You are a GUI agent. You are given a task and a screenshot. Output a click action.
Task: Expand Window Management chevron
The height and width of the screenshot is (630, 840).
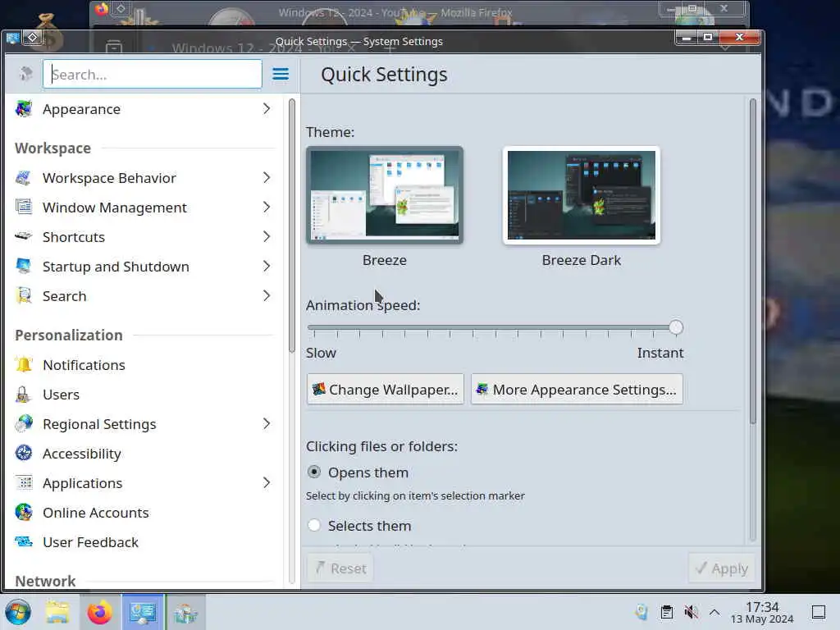click(x=267, y=208)
